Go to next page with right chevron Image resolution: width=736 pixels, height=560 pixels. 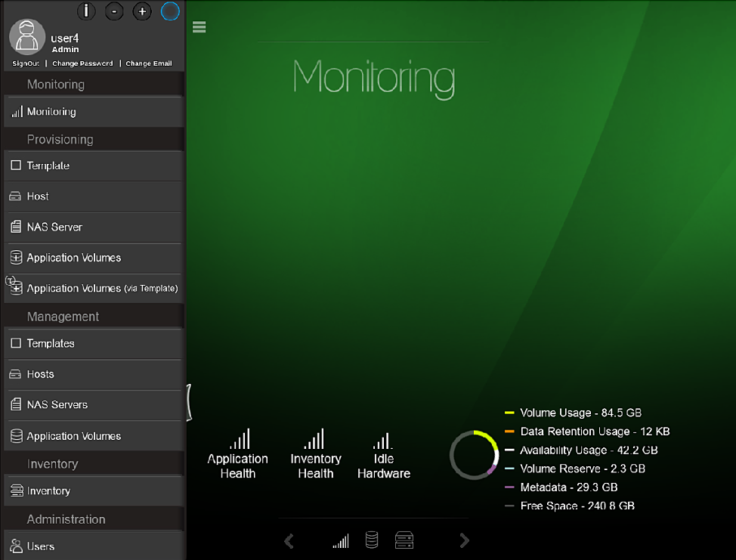465,540
